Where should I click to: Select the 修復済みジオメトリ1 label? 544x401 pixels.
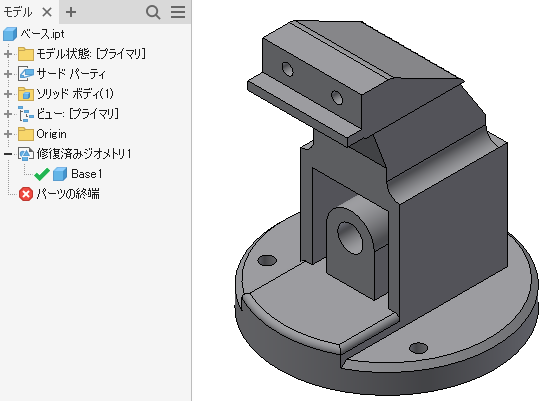[84, 154]
